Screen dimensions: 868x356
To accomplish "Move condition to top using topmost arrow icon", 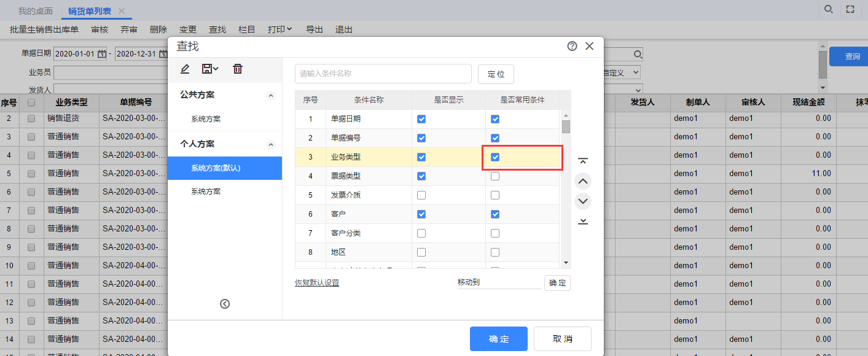I will (582, 160).
